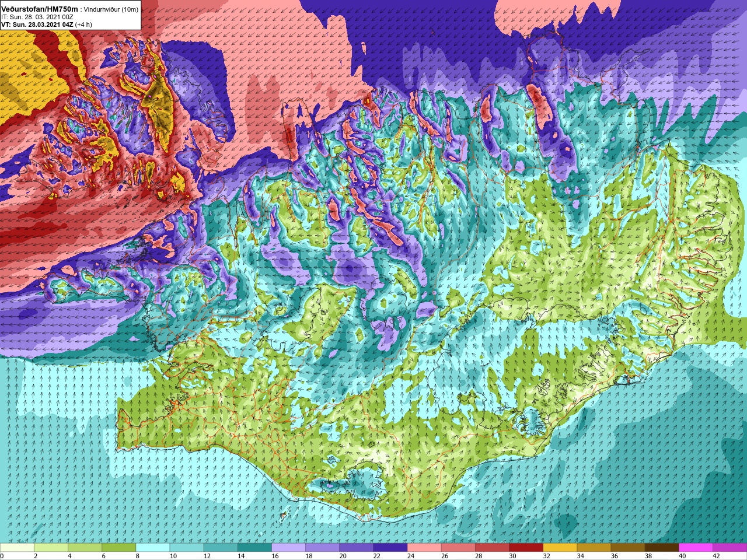Click the light cyan swatch between 8 and 10
Screen dimensions: 747x560
pos(153,548)
